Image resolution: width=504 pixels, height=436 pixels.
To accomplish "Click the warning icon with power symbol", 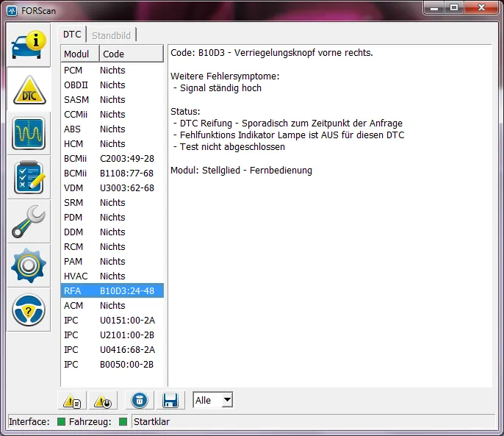I will 103,401.
